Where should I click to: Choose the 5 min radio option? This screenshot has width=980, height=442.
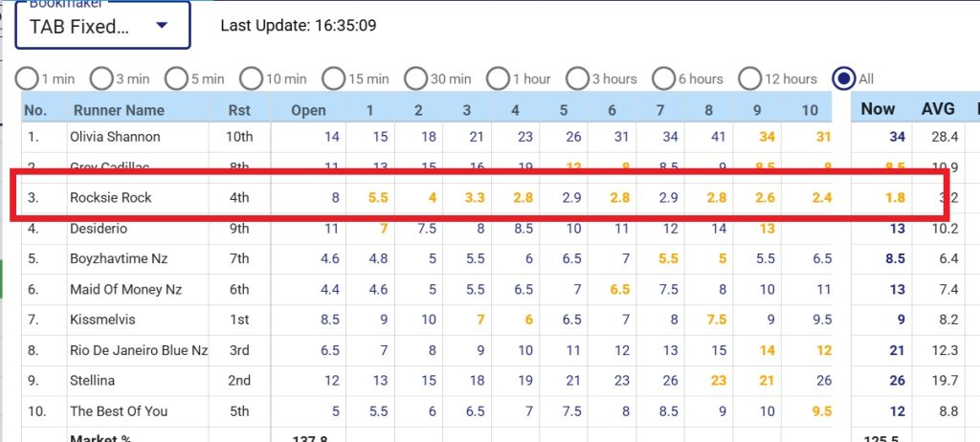click(x=176, y=78)
